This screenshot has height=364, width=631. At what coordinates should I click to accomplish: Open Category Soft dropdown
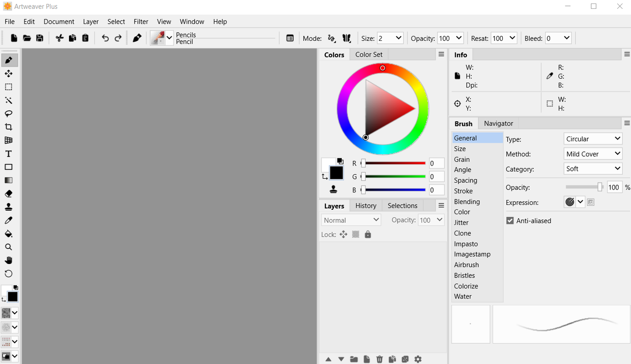pos(593,168)
